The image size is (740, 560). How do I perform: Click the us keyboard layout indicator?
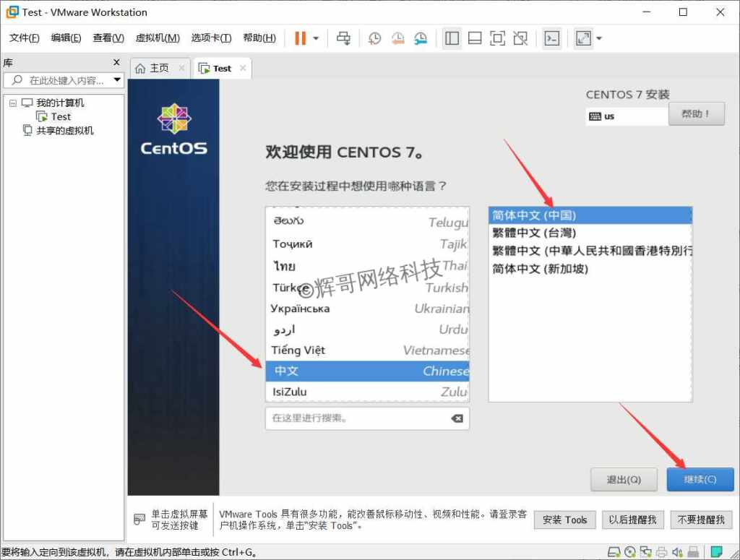click(x=627, y=116)
